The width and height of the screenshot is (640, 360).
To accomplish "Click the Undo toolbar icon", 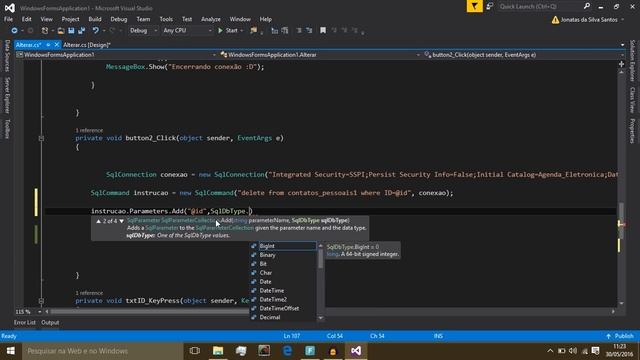I will click(96, 31).
